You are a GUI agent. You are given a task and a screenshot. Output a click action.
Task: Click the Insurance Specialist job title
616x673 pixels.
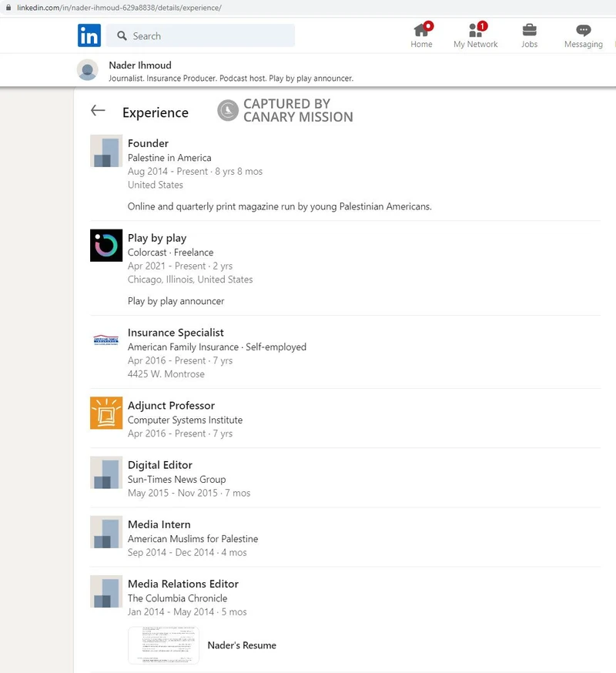176,333
